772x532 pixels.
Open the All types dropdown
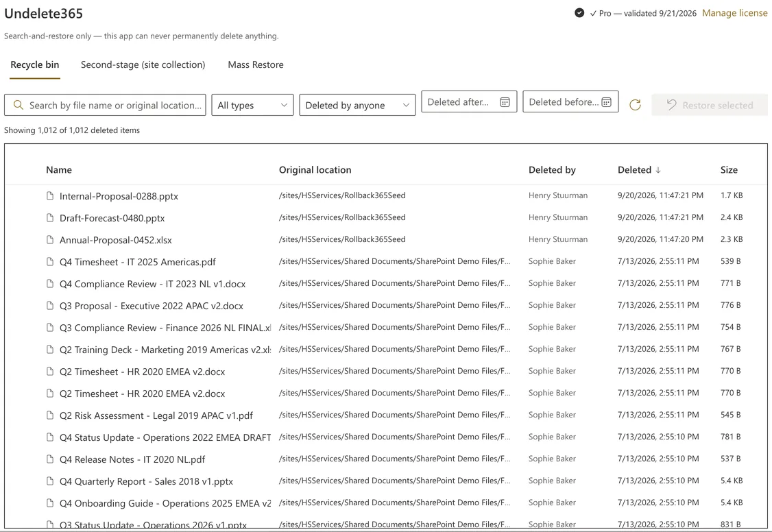[x=252, y=105]
